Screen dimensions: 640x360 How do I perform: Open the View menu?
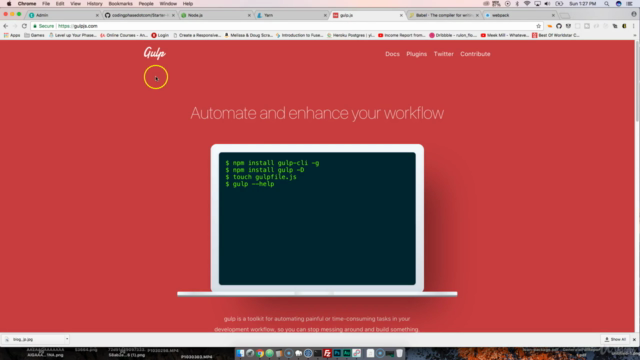pos(76,4)
